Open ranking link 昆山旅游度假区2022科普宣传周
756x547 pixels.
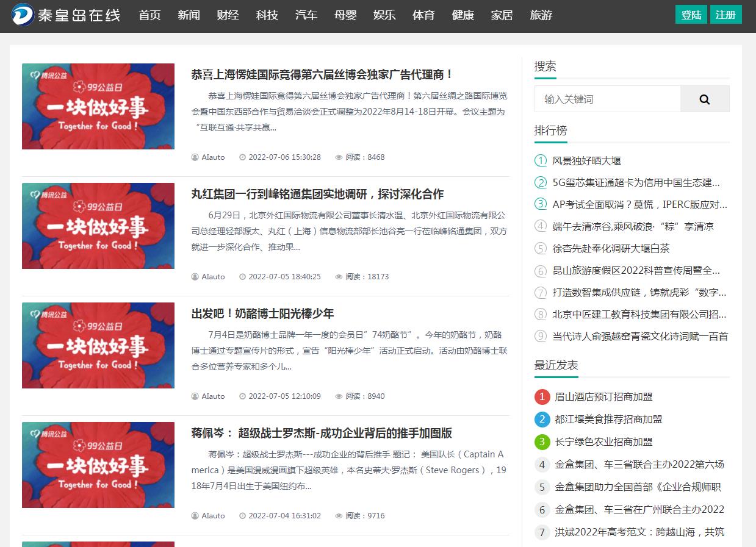click(x=636, y=270)
